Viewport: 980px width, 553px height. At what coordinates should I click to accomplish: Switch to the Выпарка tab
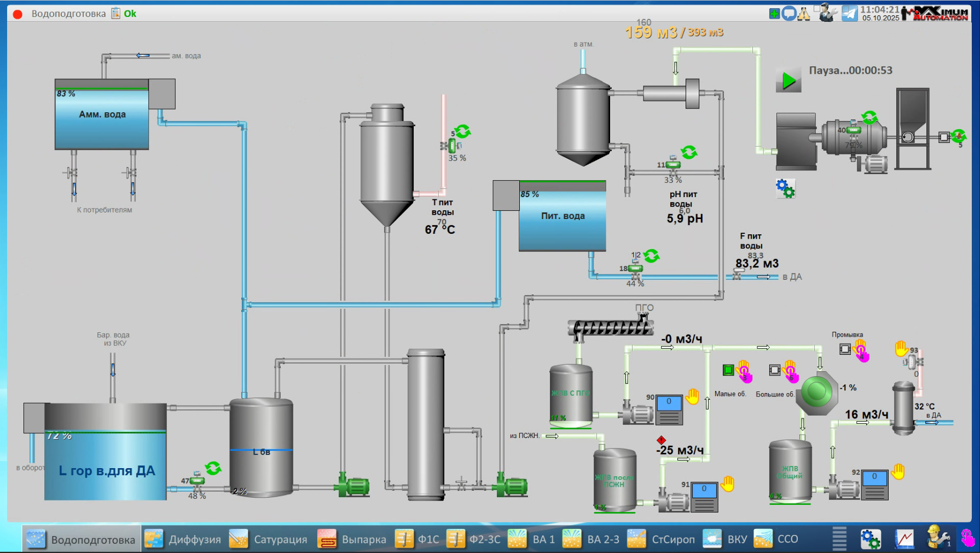click(x=352, y=539)
